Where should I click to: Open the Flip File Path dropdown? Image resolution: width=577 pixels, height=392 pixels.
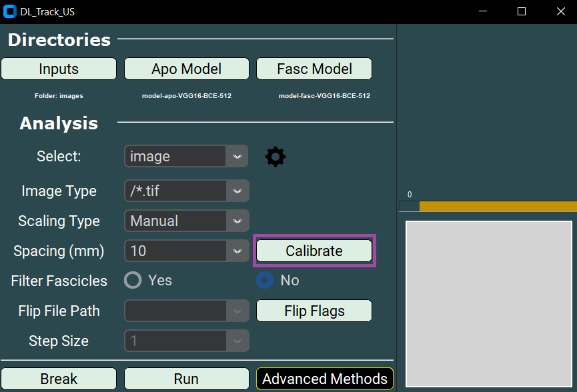186,311
